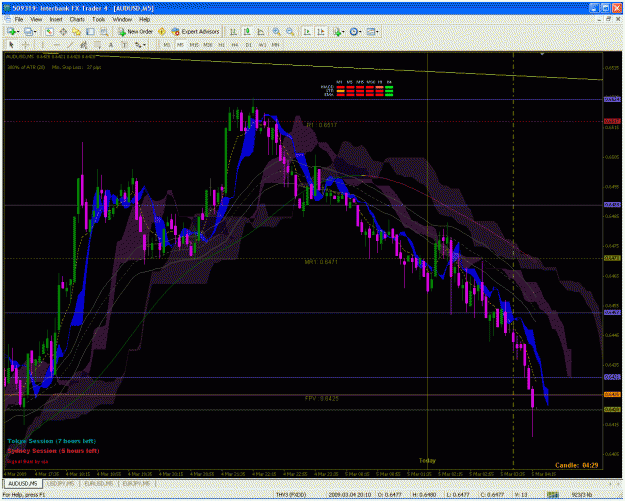This screenshot has width=625, height=501.
Task: Switch to the USDJPY,M5 chart tab
Action: pos(61,483)
